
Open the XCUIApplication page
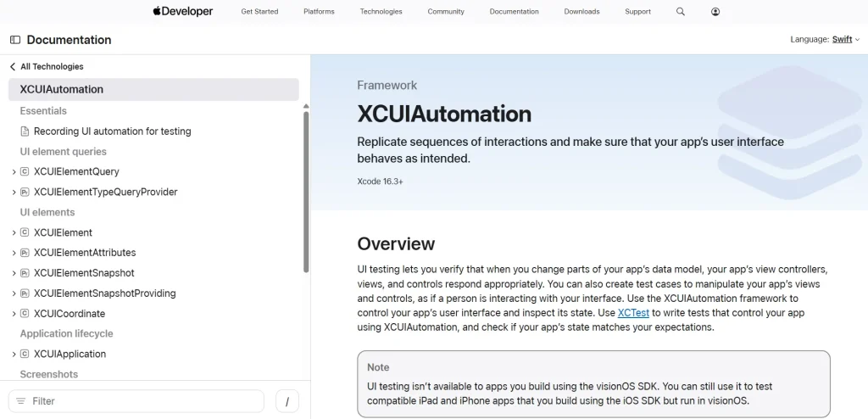(x=70, y=354)
